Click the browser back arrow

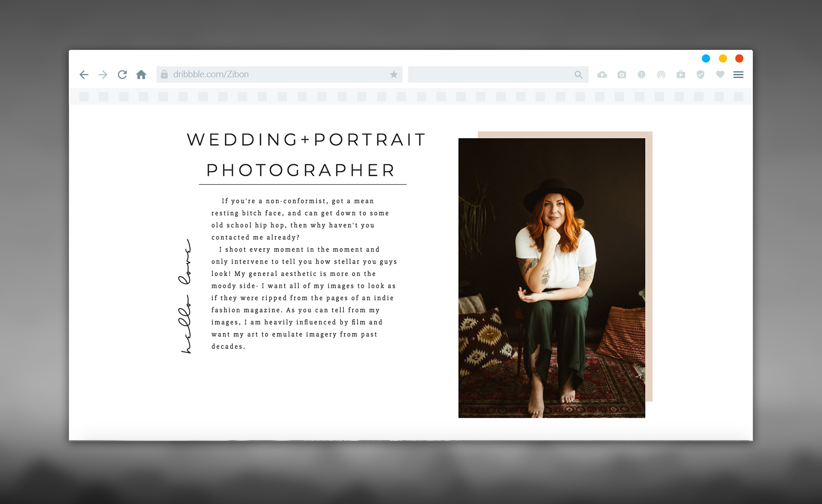pyautogui.click(x=84, y=74)
